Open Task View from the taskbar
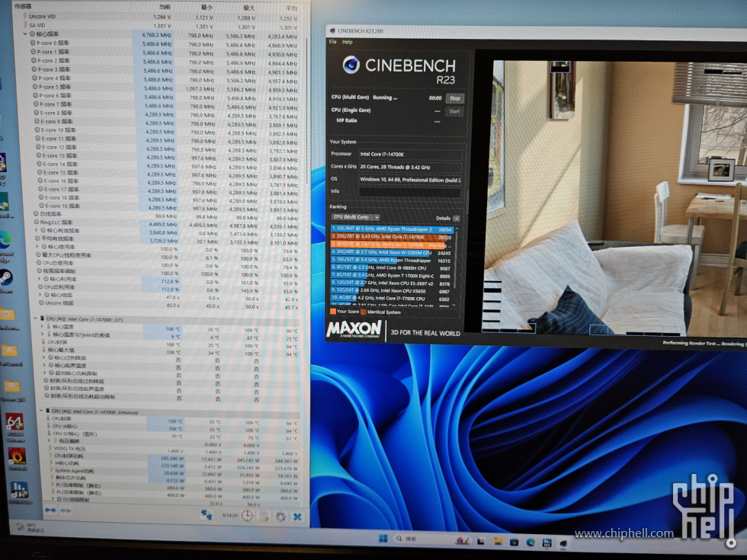Screen dimensions: 747x560 481,541
